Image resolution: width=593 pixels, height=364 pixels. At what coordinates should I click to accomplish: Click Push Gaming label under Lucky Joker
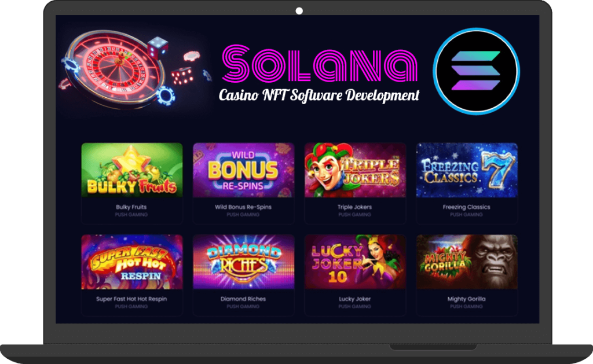pyautogui.click(x=355, y=307)
